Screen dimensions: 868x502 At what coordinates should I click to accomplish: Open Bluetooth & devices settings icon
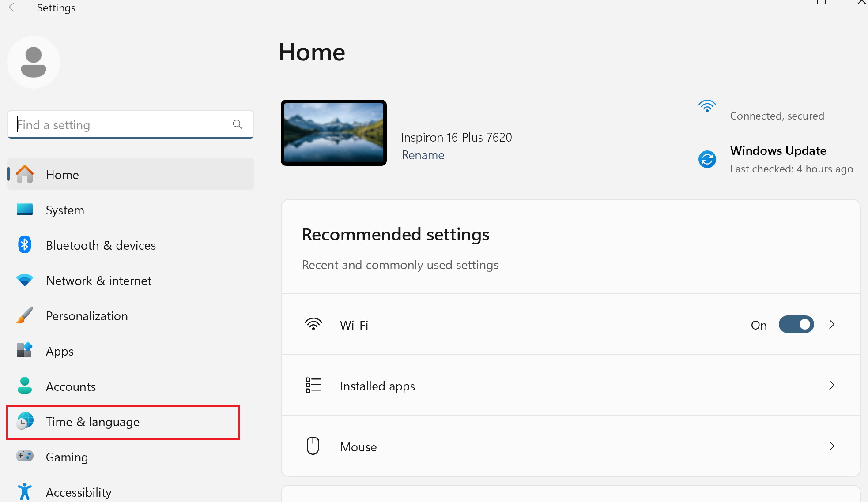point(25,245)
